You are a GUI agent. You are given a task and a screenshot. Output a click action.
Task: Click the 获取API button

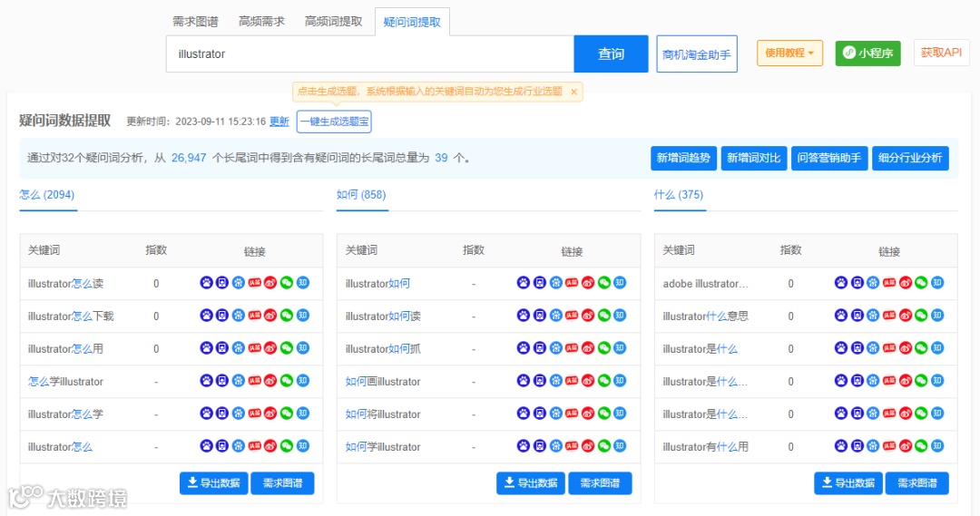[x=941, y=53]
